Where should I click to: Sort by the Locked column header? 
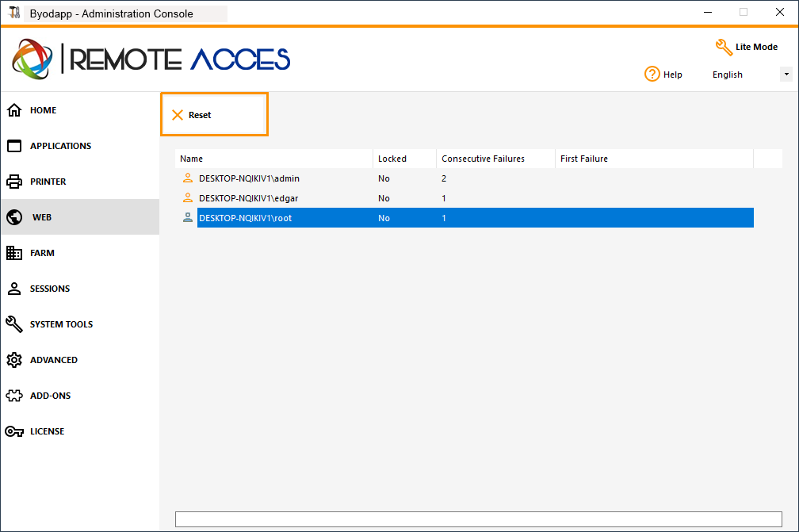pos(404,159)
